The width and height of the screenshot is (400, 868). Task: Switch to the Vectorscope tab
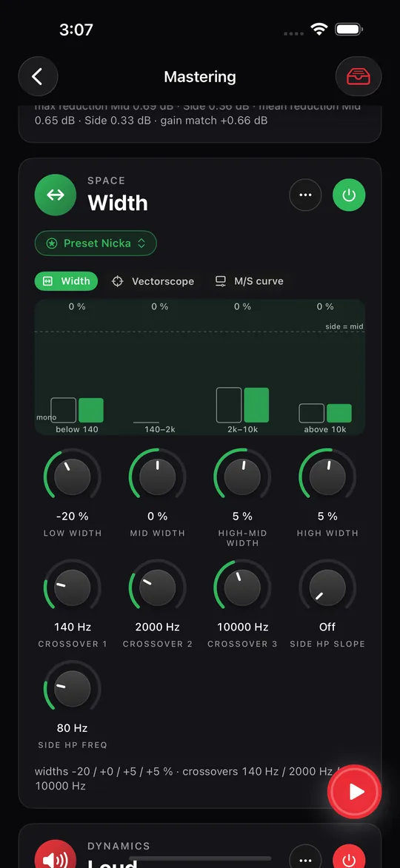point(153,281)
